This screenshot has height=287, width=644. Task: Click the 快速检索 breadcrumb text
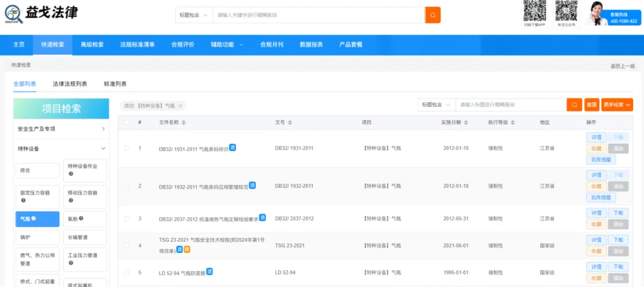[21, 65]
